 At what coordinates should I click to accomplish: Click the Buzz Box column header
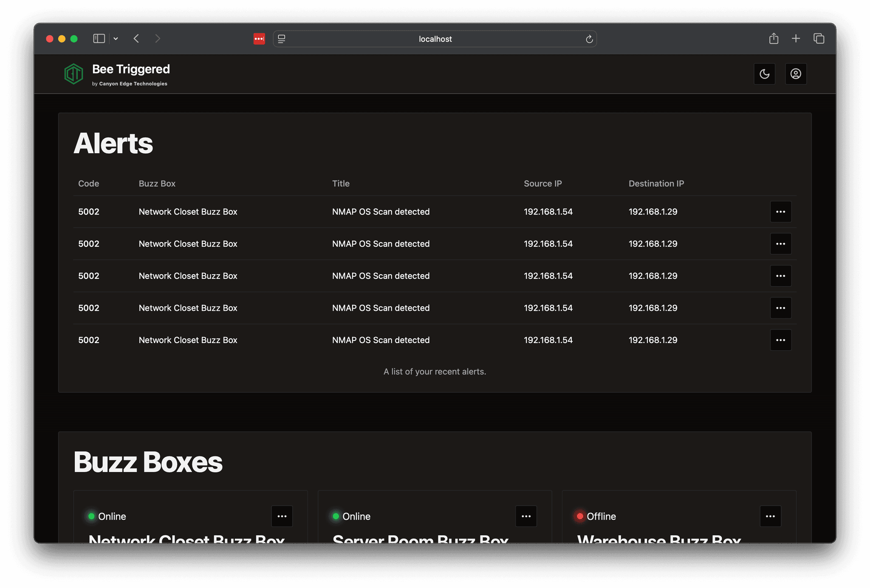coord(157,183)
